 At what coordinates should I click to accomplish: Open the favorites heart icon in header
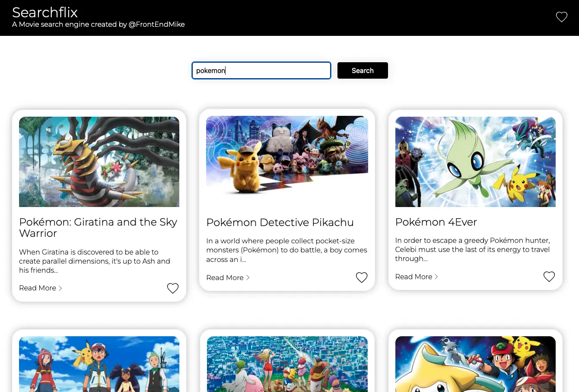(561, 17)
